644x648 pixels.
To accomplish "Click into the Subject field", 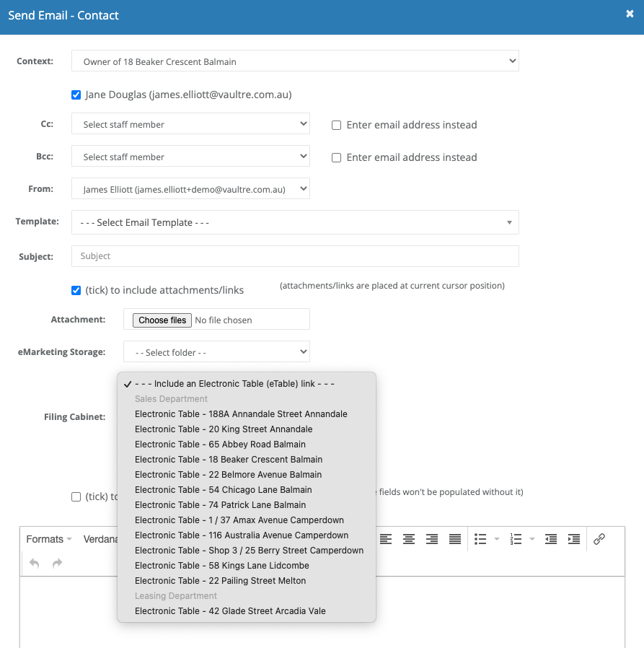I will [x=295, y=256].
